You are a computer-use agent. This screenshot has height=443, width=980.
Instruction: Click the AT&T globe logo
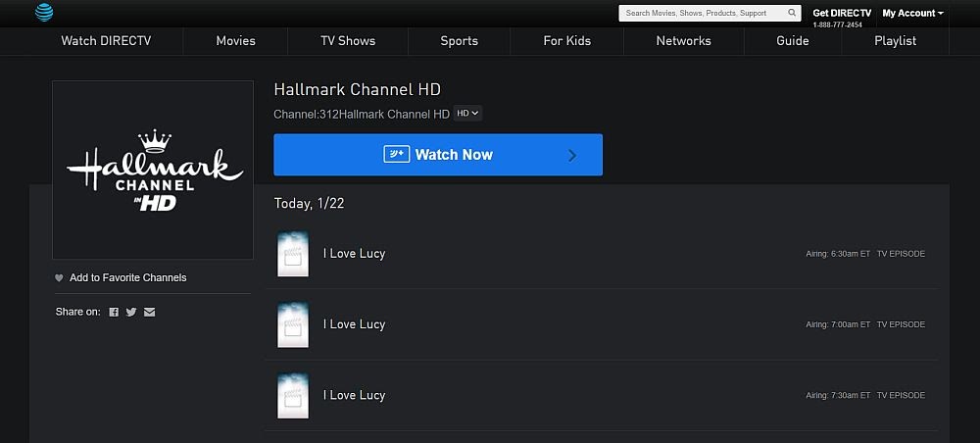(x=44, y=12)
